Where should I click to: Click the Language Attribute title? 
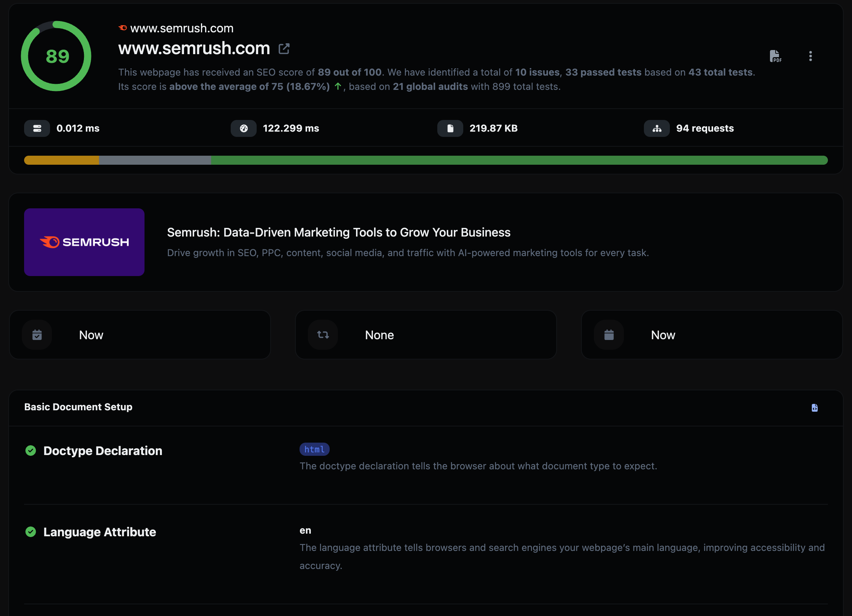coord(100,532)
